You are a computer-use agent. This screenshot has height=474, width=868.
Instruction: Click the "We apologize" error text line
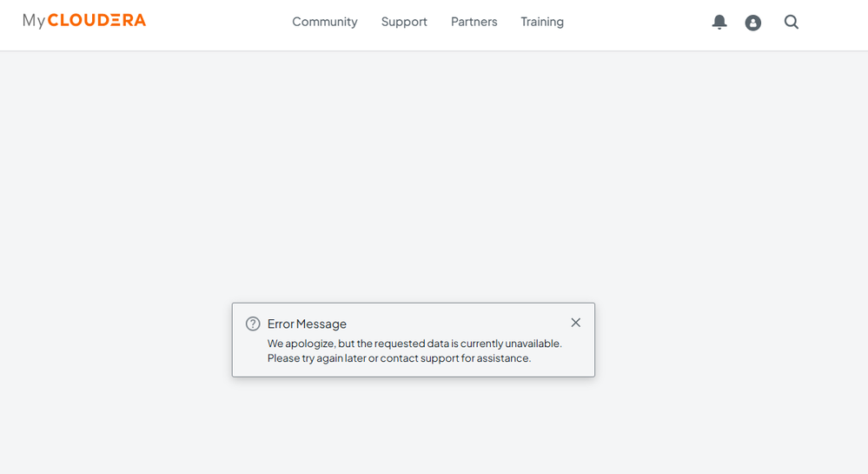point(414,344)
